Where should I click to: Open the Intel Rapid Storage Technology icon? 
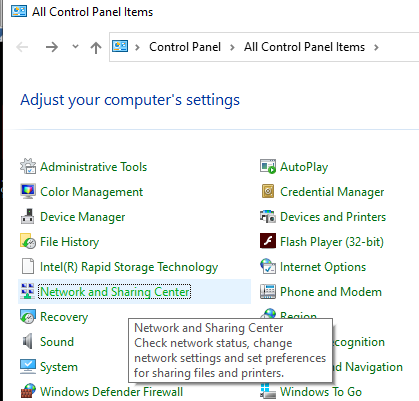(28, 266)
